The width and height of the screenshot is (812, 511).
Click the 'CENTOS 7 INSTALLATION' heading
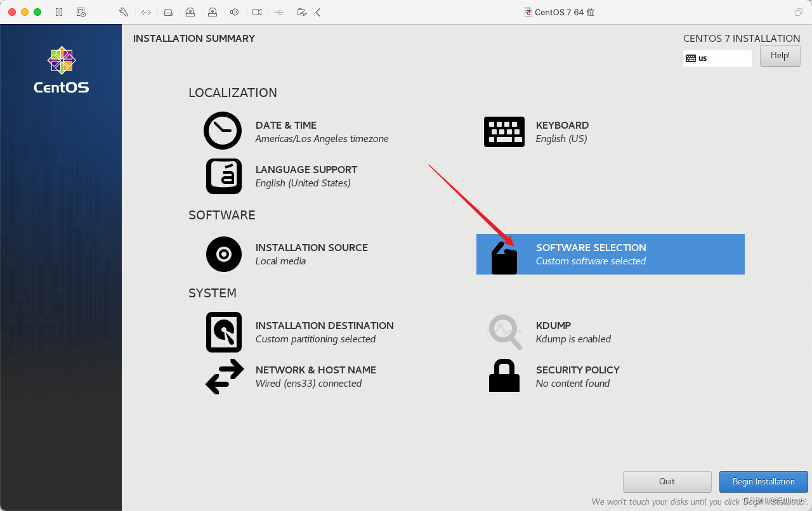pos(742,39)
